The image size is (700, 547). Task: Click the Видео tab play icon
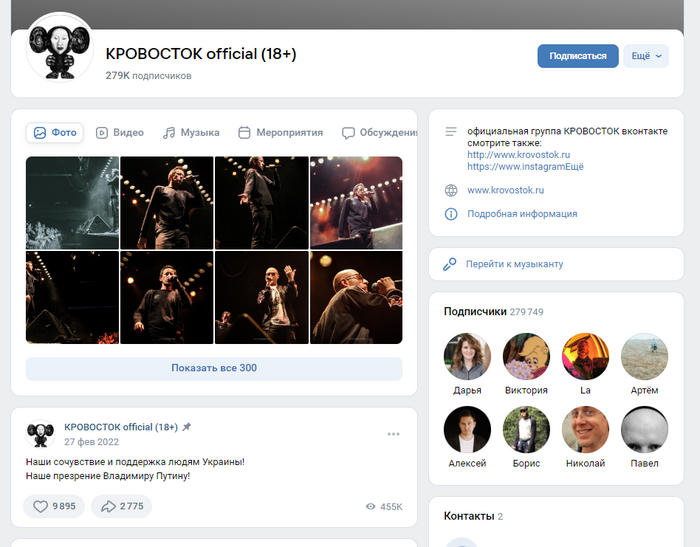coord(102,133)
